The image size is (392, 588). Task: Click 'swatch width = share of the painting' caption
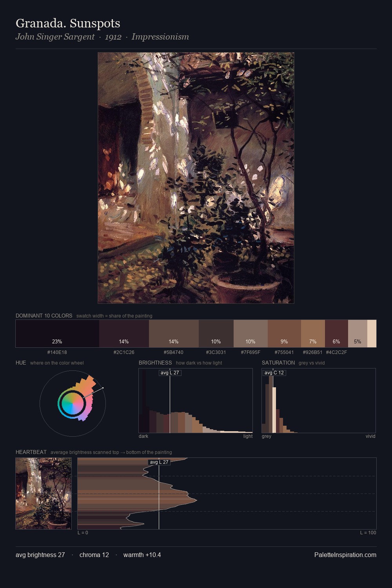tap(114, 316)
